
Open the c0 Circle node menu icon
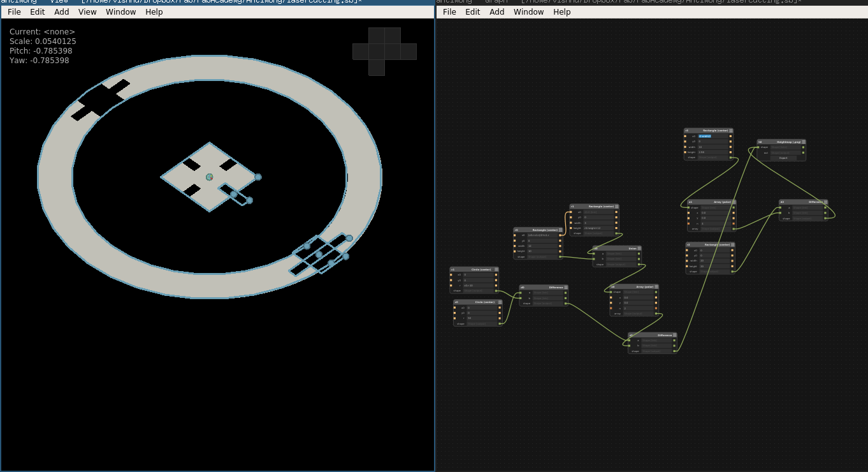[x=500, y=302]
